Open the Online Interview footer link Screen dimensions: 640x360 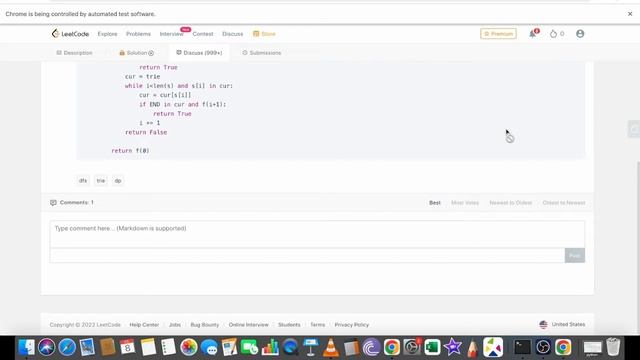pyautogui.click(x=249, y=325)
